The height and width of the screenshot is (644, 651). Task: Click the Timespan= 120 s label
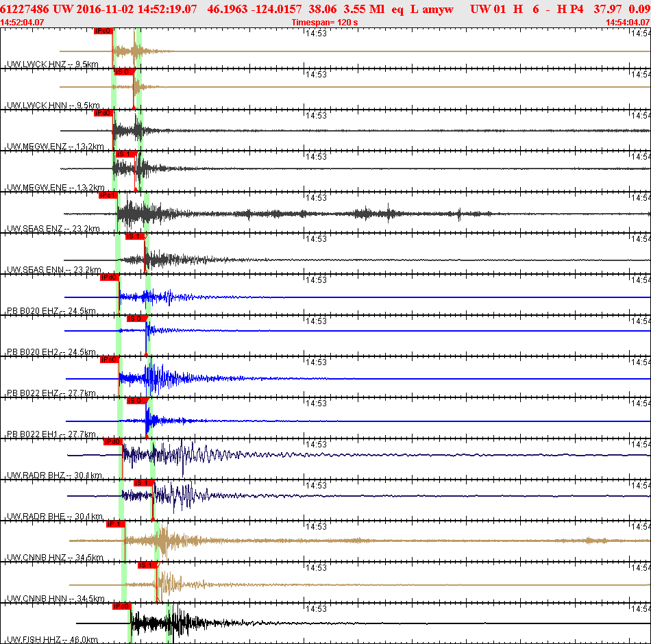(x=325, y=23)
